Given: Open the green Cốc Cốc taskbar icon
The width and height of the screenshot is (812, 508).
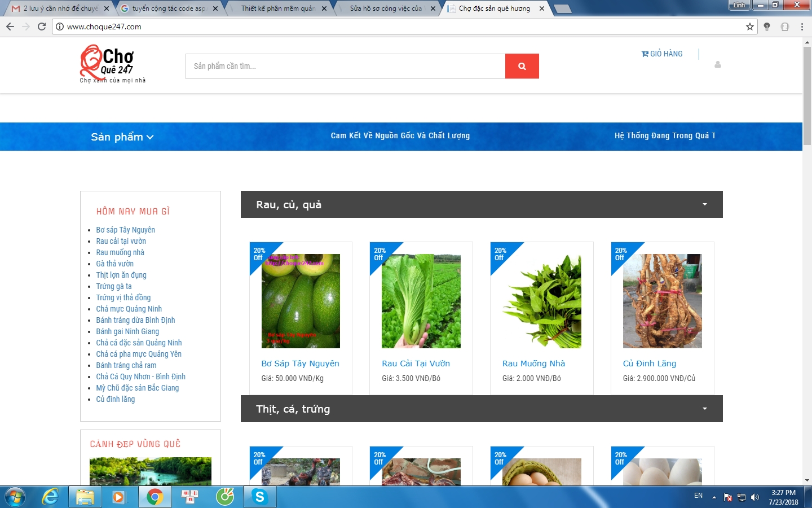Looking at the screenshot, I should point(225,497).
